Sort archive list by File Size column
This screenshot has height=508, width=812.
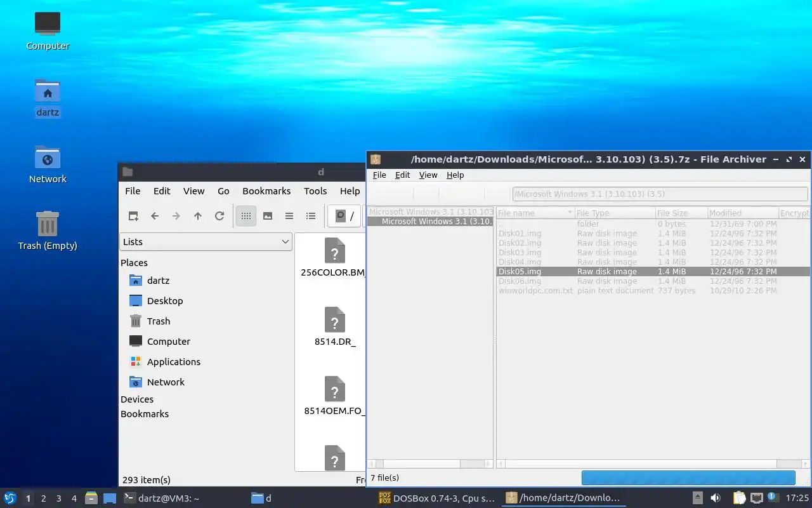coord(681,213)
